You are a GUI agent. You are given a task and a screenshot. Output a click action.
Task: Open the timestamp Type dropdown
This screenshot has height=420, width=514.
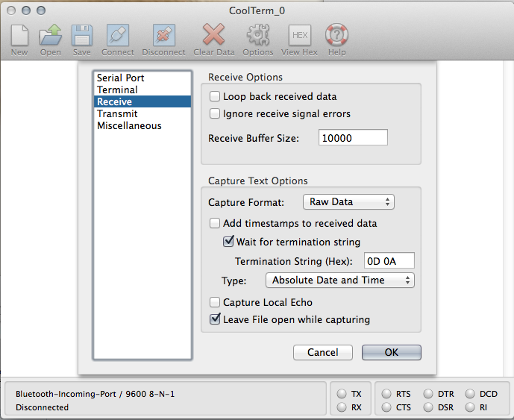click(340, 280)
